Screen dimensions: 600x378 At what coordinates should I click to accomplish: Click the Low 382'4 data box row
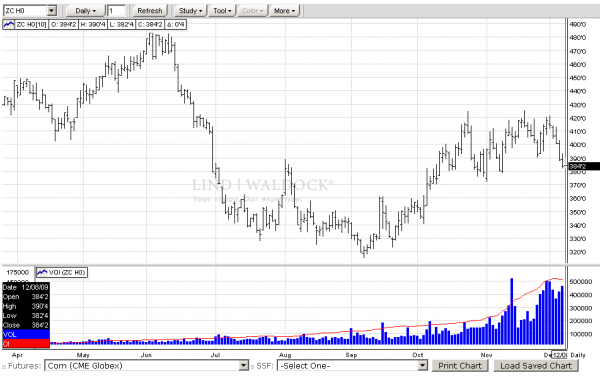coord(26,316)
